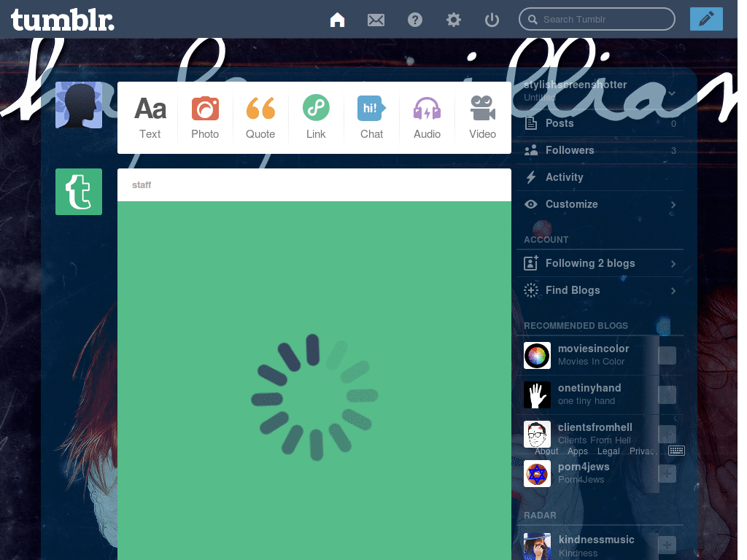Click the Customize eye icon
747x560 pixels.
coord(531,204)
